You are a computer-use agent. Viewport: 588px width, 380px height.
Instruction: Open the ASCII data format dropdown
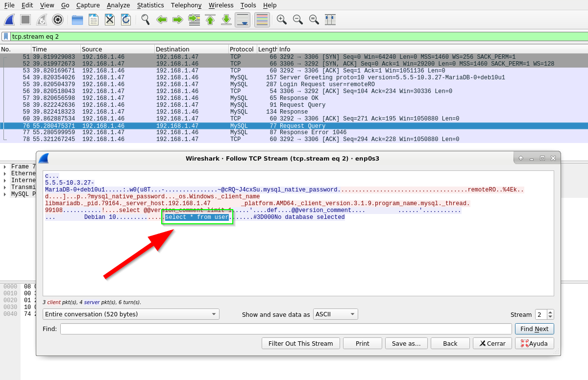pyautogui.click(x=335, y=314)
